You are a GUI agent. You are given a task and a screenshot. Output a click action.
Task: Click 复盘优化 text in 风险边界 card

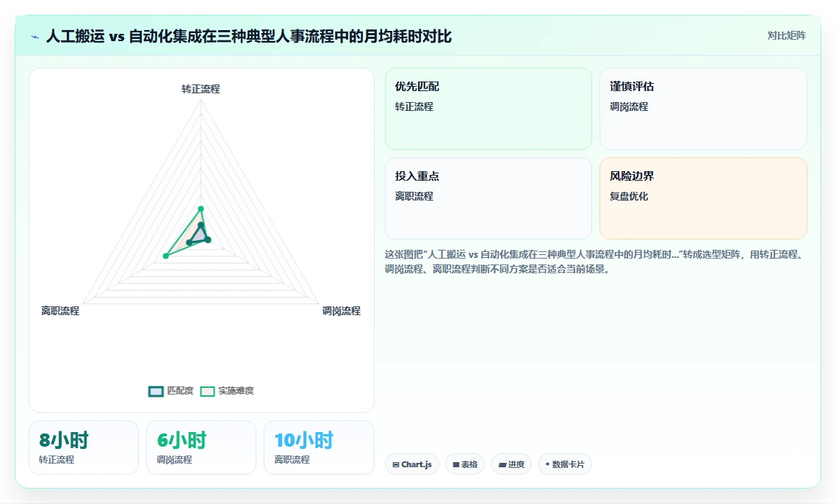[629, 196]
